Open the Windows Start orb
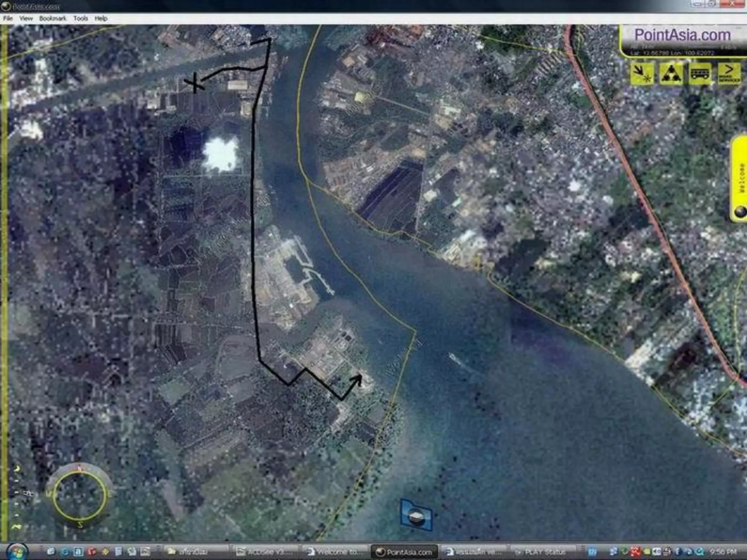Screen dimensions: 747x560 click(17, 551)
